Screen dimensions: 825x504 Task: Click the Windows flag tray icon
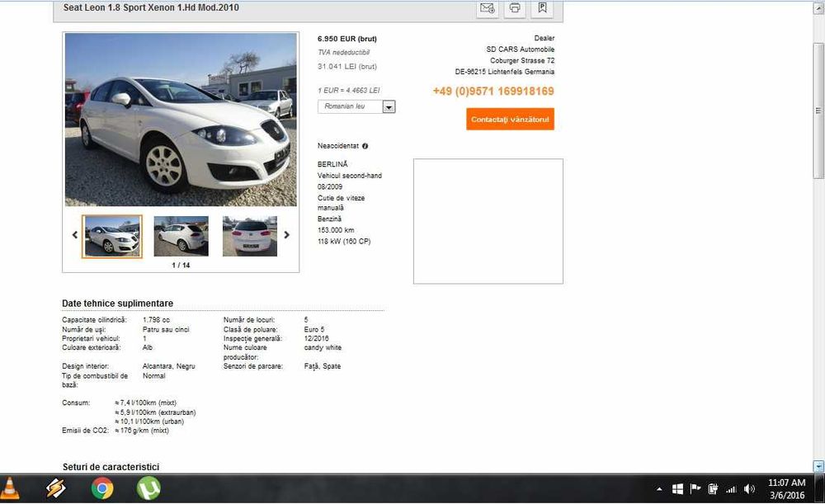pos(677,489)
